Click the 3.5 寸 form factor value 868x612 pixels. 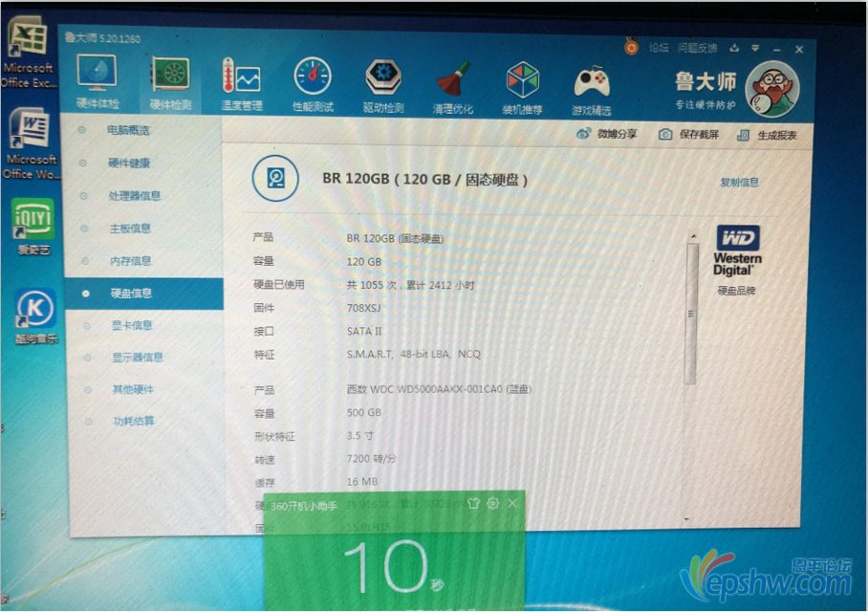(359, 436)
